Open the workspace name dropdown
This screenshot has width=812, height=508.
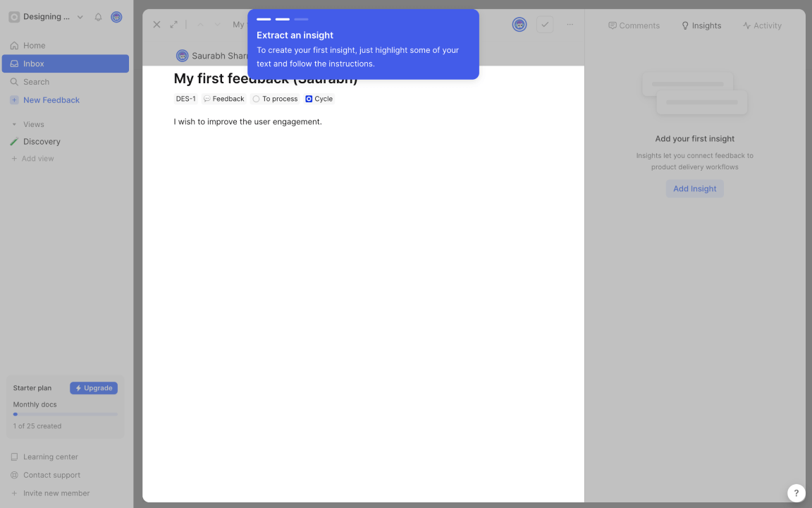click(47, 17)
